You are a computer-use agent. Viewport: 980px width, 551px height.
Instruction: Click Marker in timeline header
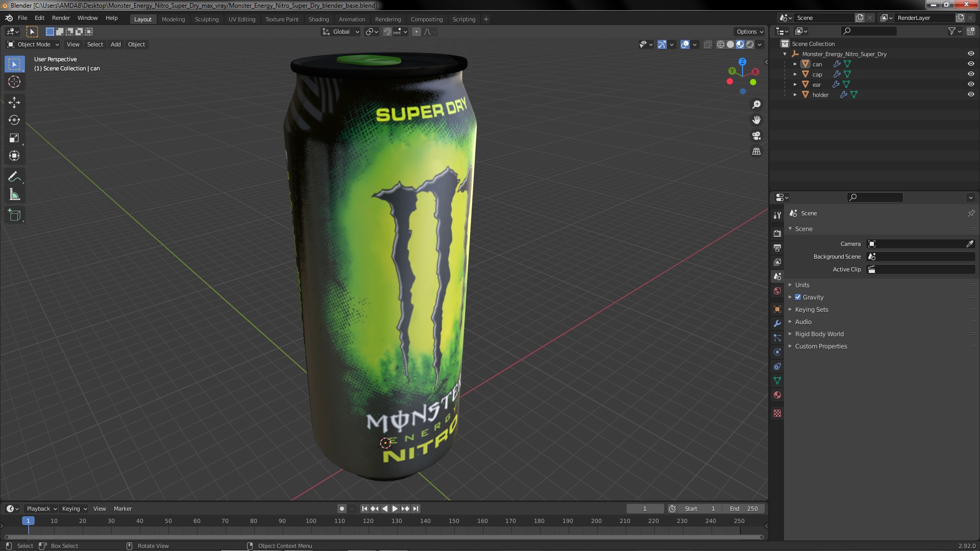click(x=122, y=509)
